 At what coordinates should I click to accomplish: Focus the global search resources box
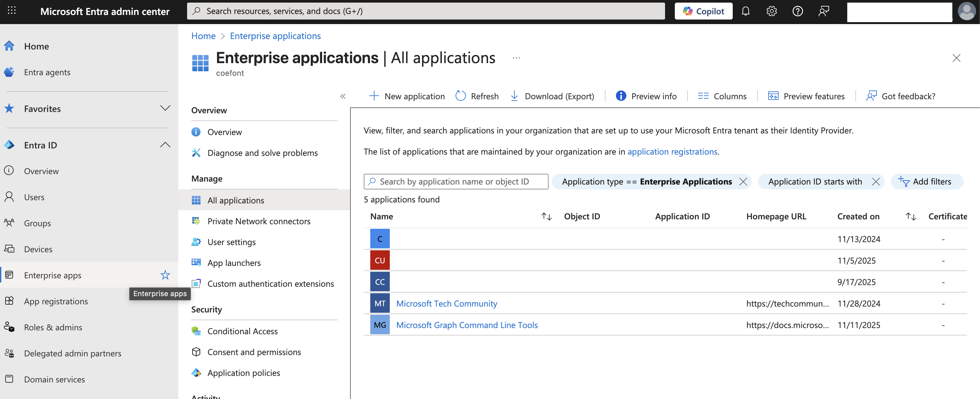(426, 11)
